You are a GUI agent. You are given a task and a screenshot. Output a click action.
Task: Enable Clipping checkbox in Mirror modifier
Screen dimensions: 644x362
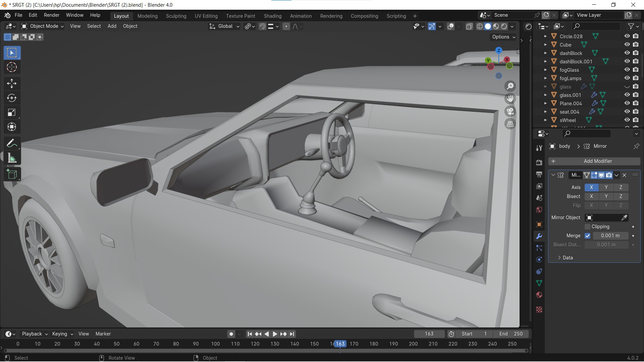point(587,227)
